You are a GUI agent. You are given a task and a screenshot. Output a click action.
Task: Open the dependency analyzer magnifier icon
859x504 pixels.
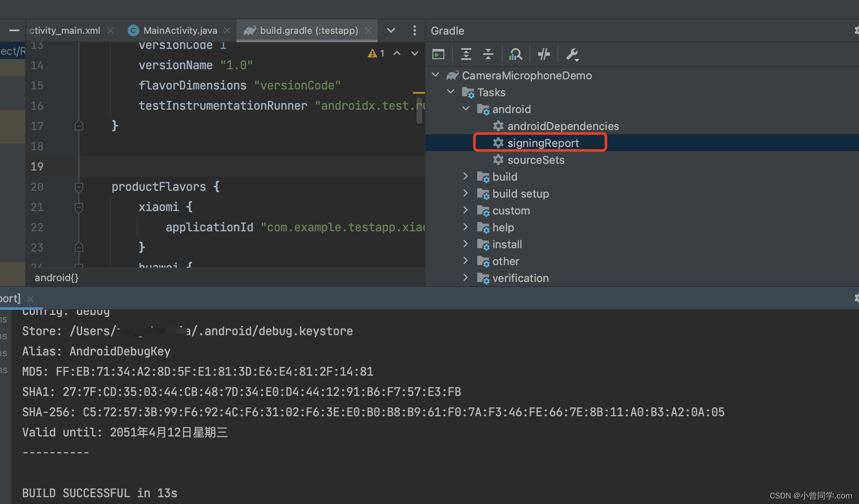pos(516,54)
